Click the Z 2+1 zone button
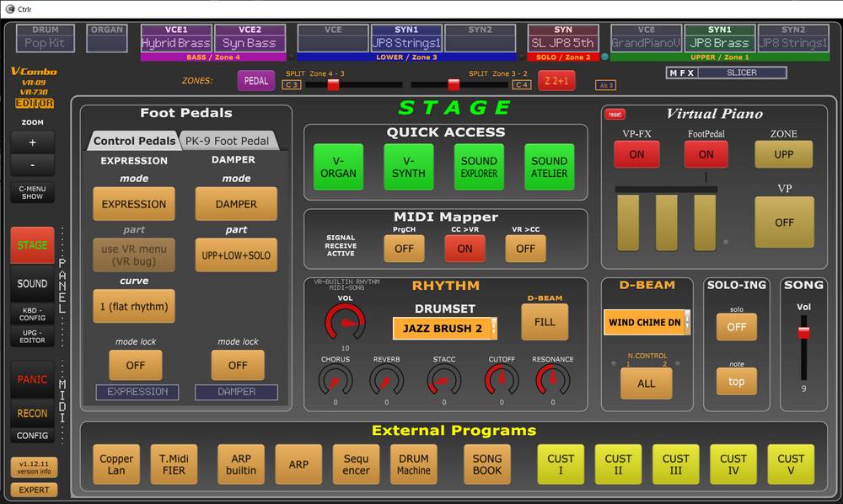This screenshot has height=504, width=843. tap(556, 81)
